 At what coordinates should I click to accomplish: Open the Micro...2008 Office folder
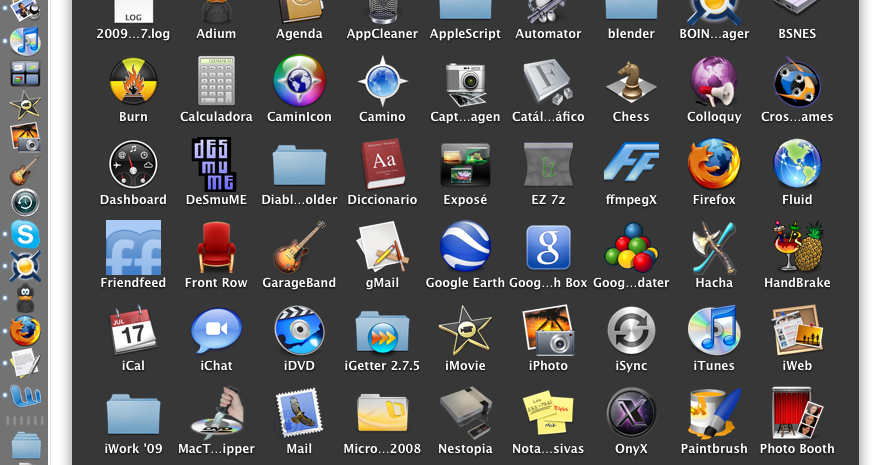382,415
